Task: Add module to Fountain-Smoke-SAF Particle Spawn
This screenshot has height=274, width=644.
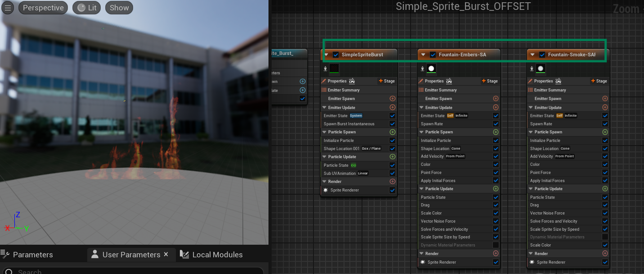Action: (605, 132)
